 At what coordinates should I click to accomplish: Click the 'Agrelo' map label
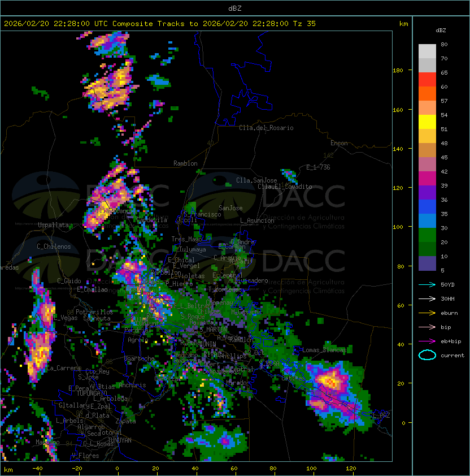[138, 340]
